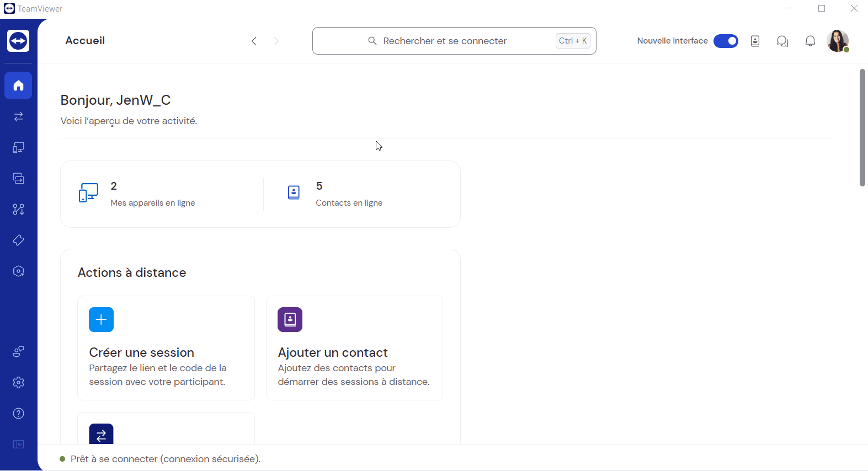Open the chat people icon near sidebar bottom
Screen dimensions: 868x471
tap(18, 351)
